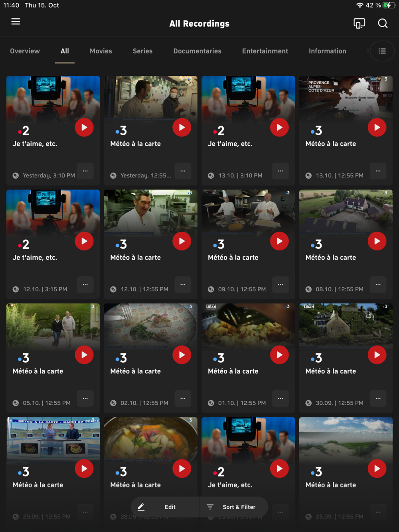Image resolution: width=399 pixels, height=532 pixels.
Task: Open more options for 12.10. 12:55 PM recording
Action: (x=183, y=285)
